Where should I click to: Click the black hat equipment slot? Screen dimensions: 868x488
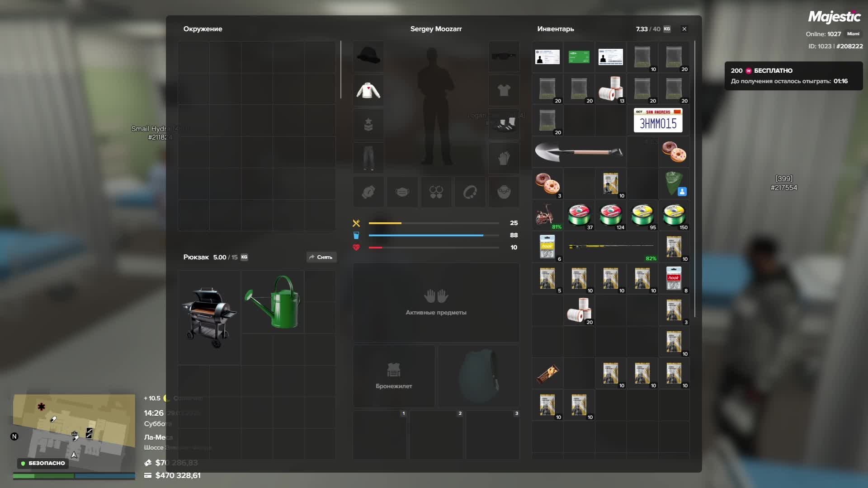pos(368,56)
